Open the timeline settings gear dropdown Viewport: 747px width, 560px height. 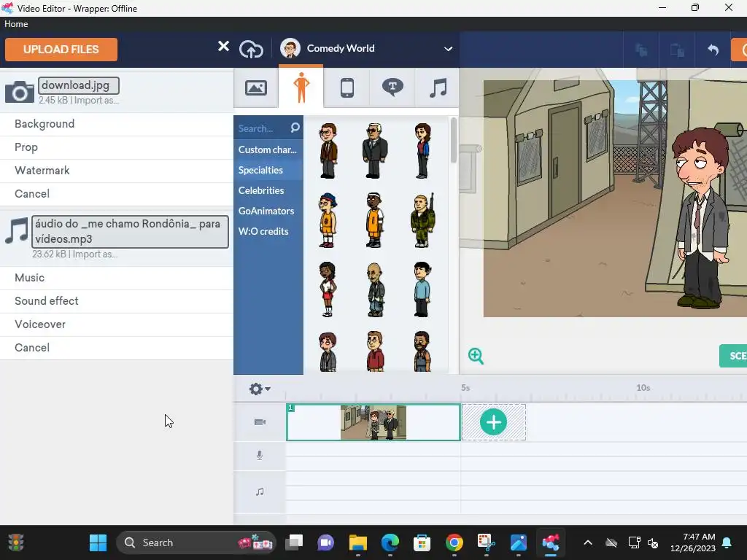(260, 389)
